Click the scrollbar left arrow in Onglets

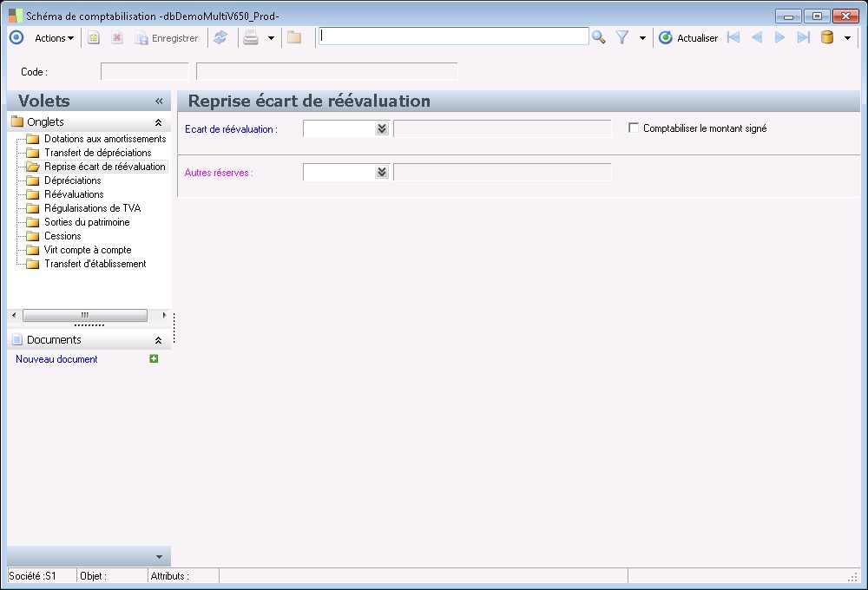click(x=14, y=315)
